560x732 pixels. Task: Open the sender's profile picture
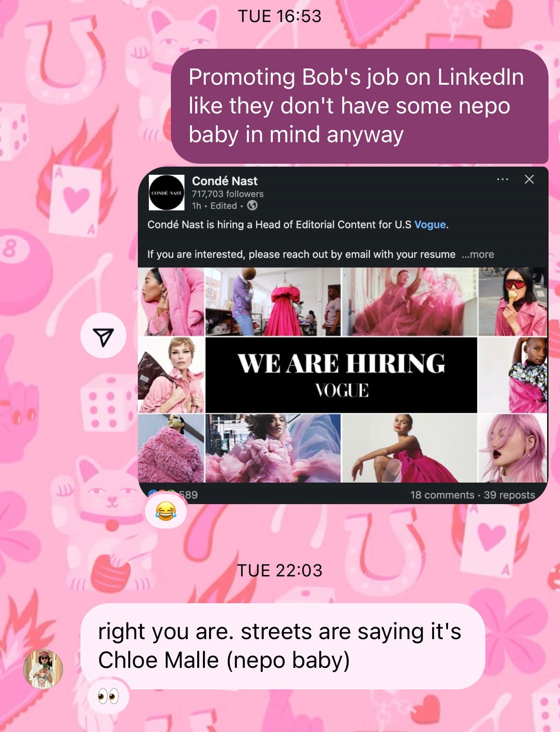coord(43,669)
